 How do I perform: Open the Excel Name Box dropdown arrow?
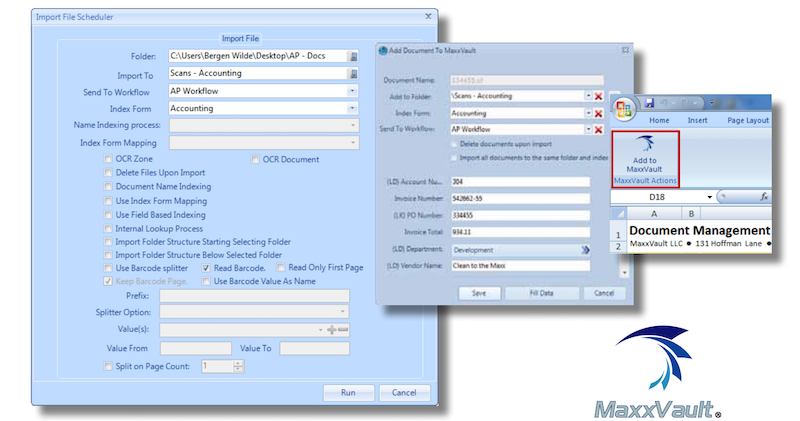click(x=708, y=198)
